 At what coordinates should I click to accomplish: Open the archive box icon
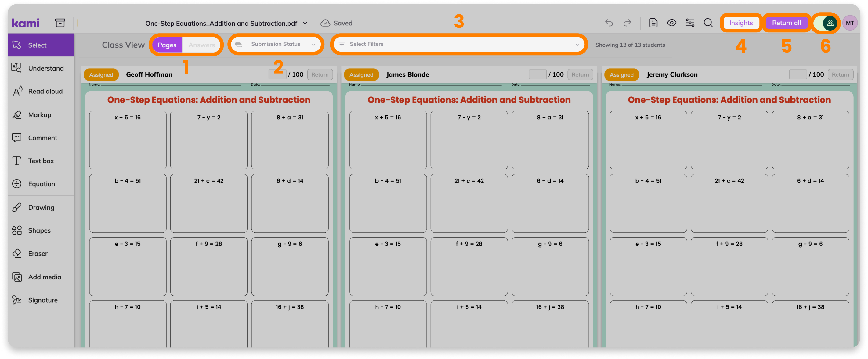(60, 23)
